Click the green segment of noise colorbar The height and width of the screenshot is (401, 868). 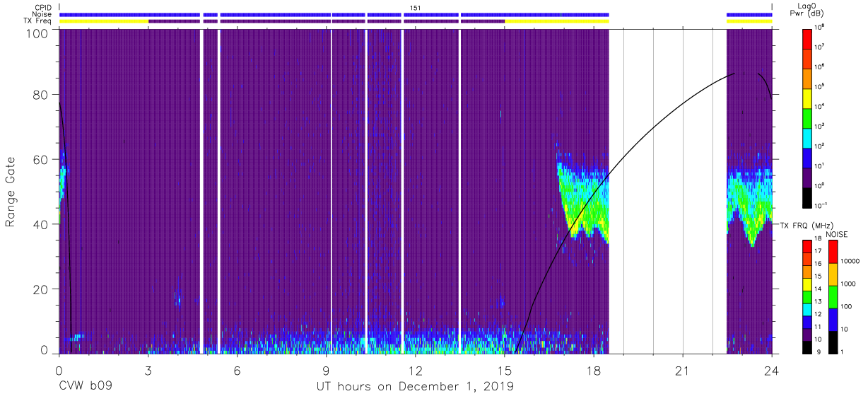[x=833, y=297]
